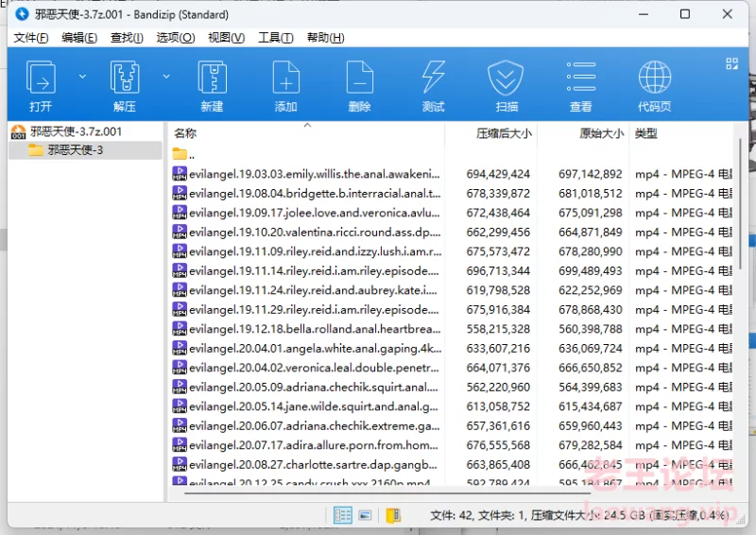Select file evilangel.19.08.04.bridgette.b
The image size is (756, 535).
(306, 194)
